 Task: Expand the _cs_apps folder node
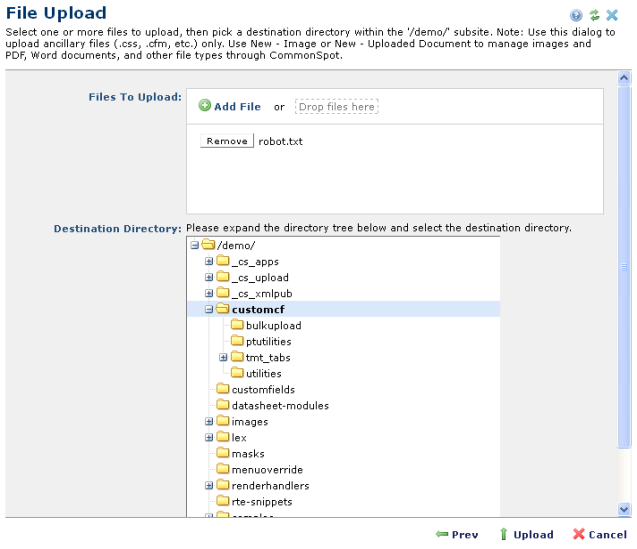click(x=209, y=262)
